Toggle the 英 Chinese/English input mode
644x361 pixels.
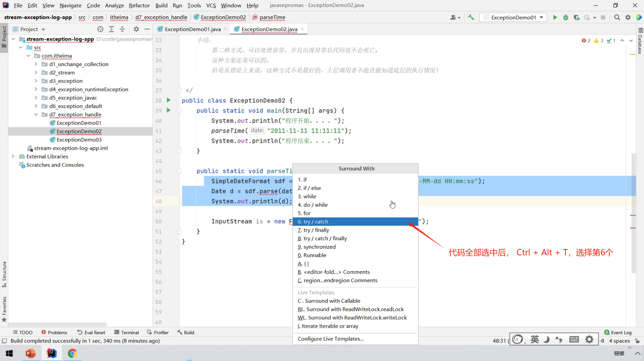[535, 339]
